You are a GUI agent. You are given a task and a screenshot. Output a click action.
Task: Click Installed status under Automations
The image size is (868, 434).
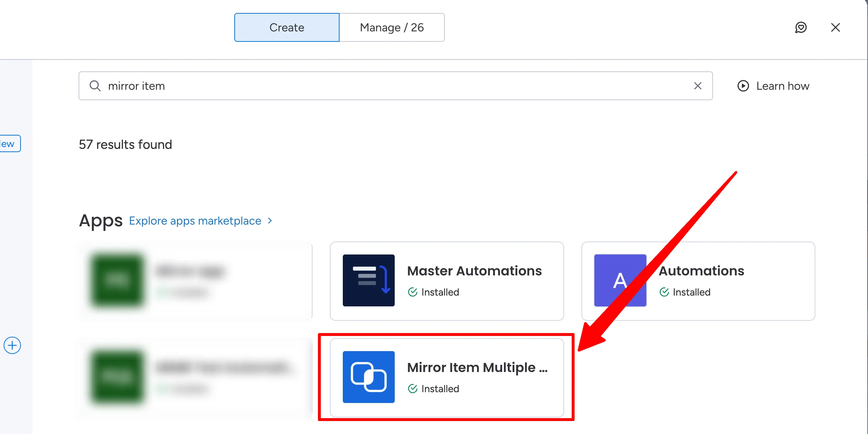click(685, 292)
